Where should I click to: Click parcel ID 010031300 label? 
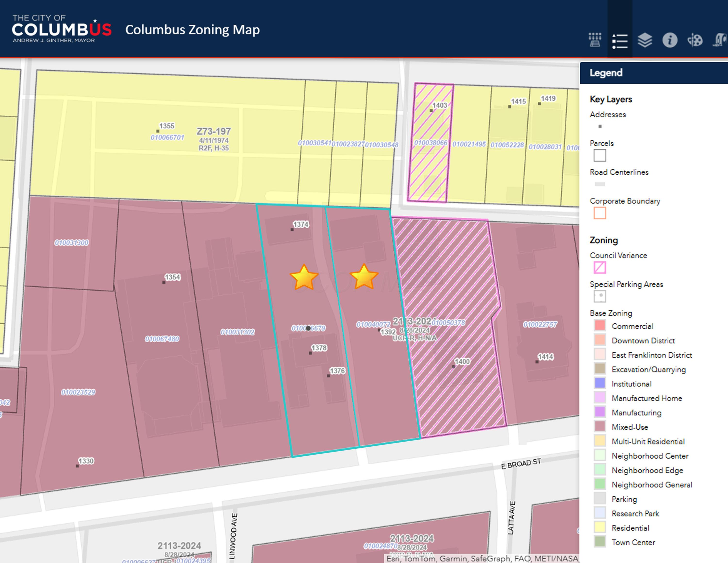(x=72, y=242)
